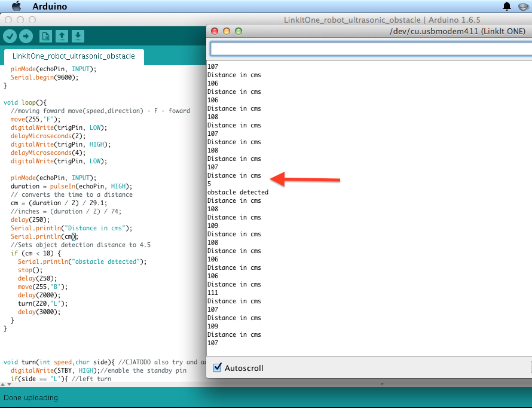The image size is (532, 408).
Task: Click the commented inches conversion line
Action: [66, 211]
